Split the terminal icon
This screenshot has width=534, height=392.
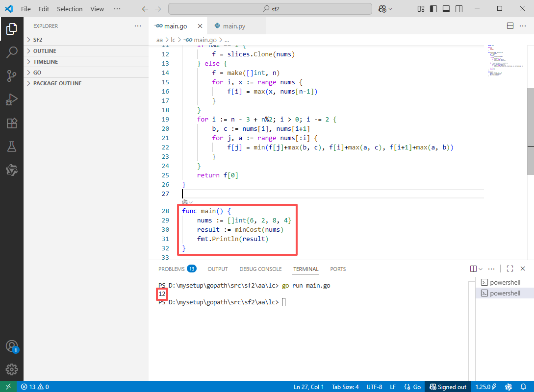pyautogui.click(x=473, y=269)
